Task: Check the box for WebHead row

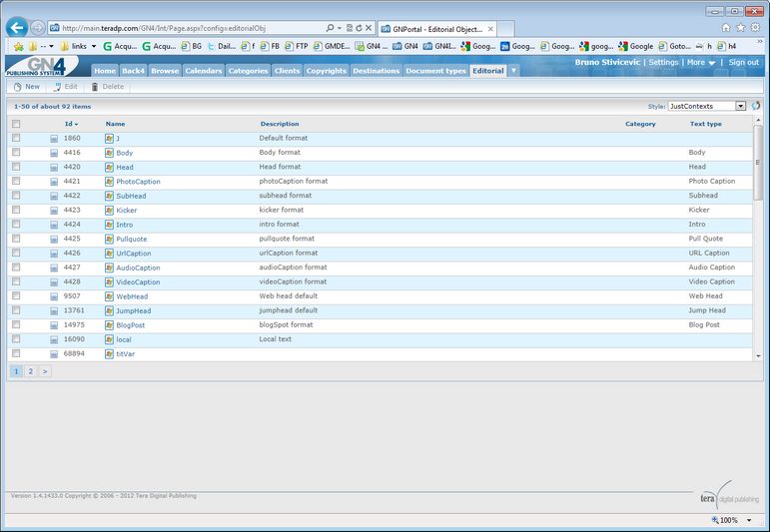Action: 16,295
